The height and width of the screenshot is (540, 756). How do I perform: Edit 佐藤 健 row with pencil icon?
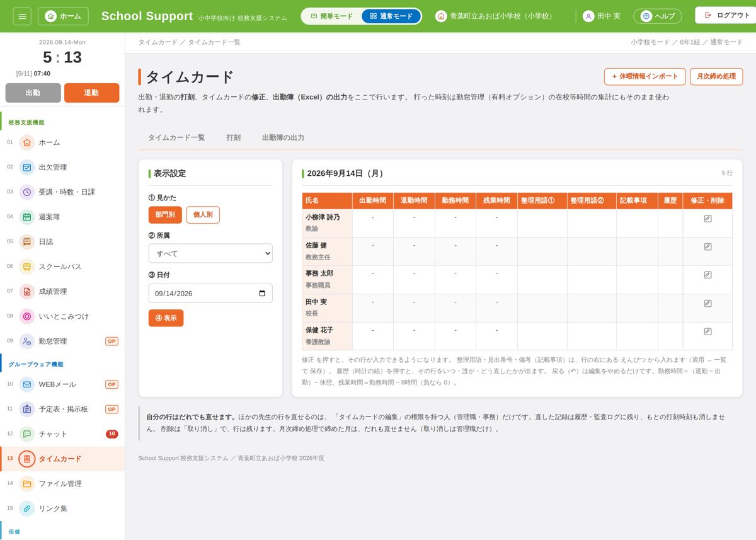click(x=707, y=247)
